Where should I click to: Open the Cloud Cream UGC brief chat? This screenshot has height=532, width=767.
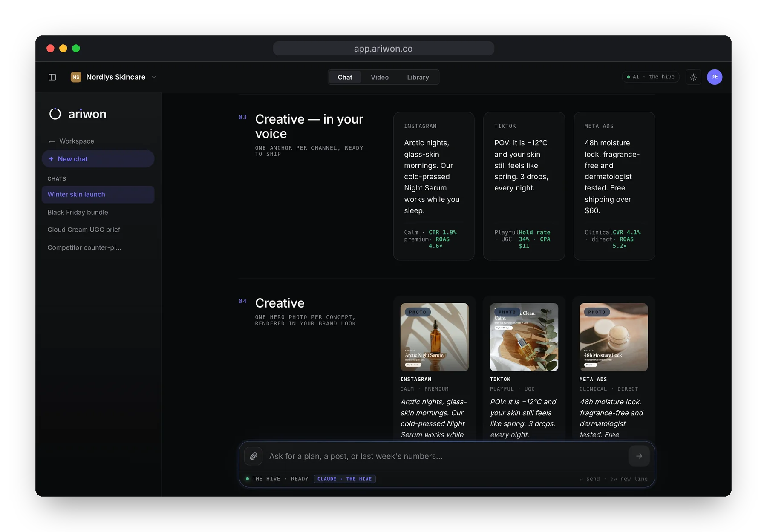(98, 230)
